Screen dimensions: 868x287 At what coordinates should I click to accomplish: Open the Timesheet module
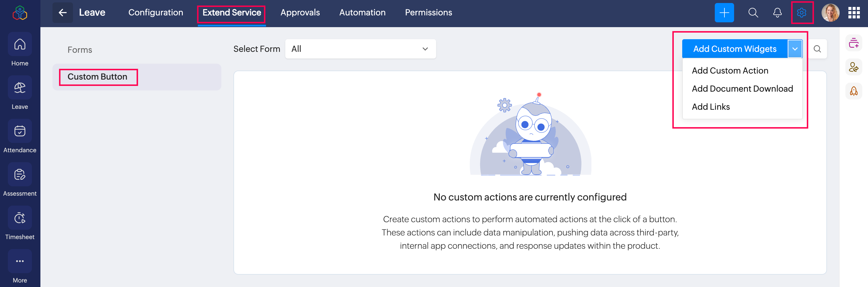point(20,218)
